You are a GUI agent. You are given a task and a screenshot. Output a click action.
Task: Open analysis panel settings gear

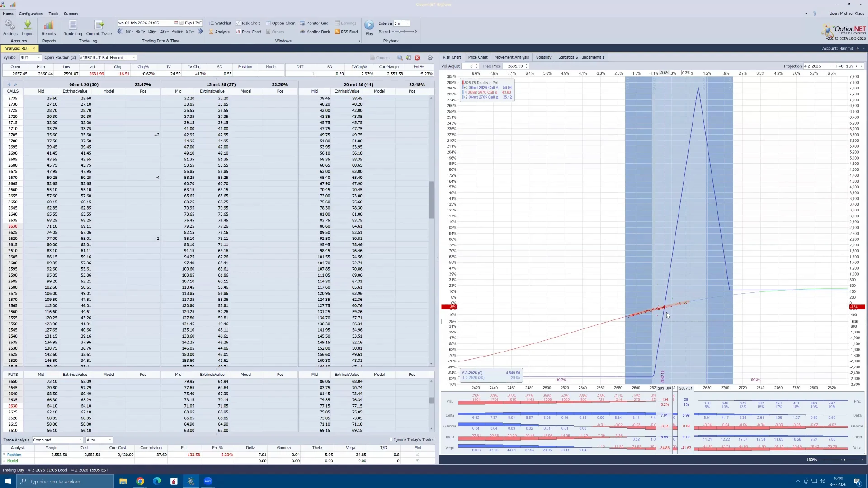pyautogui.click(x=430, y=58)
